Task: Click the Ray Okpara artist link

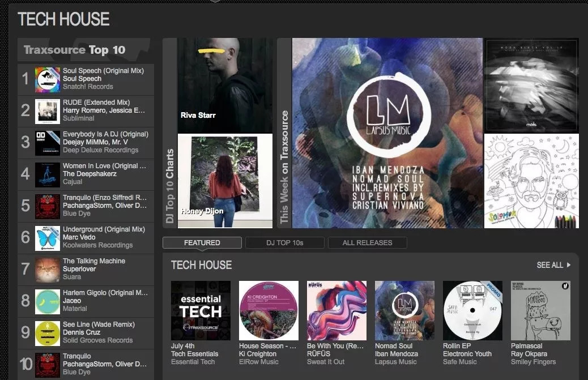Action: click(x=529, y=354)
